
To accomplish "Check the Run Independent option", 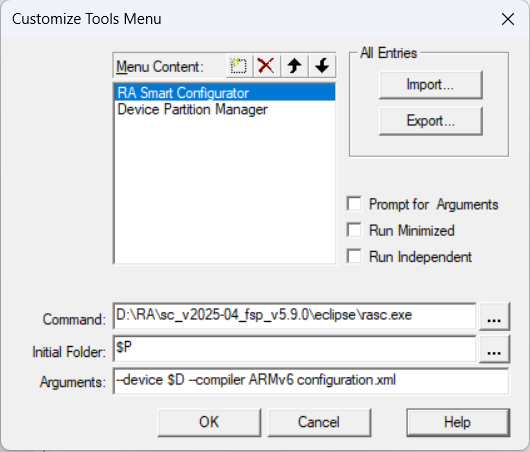I will point(354,257).
